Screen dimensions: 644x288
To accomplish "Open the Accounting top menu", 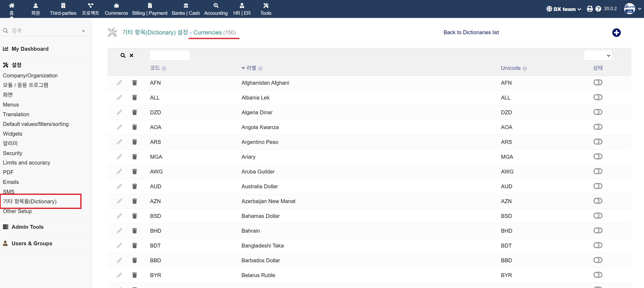I will click(x=216, y=9).
